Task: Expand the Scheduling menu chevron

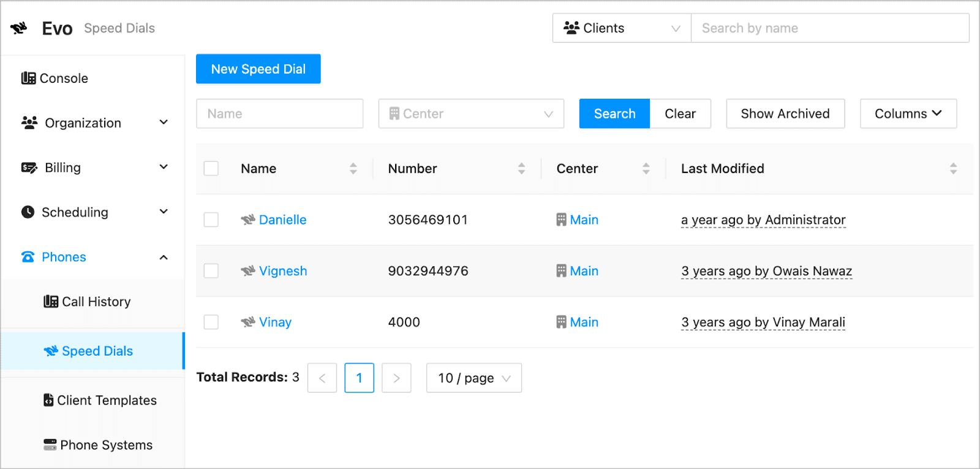Action: pos(164,212)
